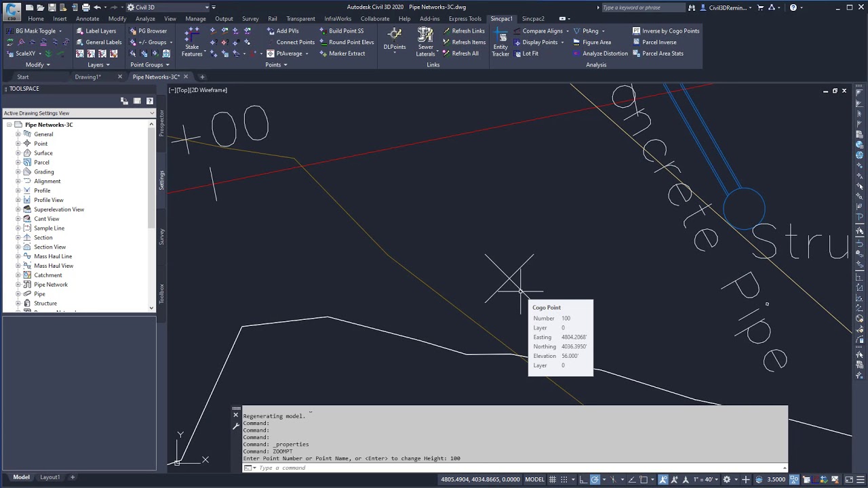Click the Analyze Distortion tool
Viewport: 868px width, 488px height.
coord(600,54)
